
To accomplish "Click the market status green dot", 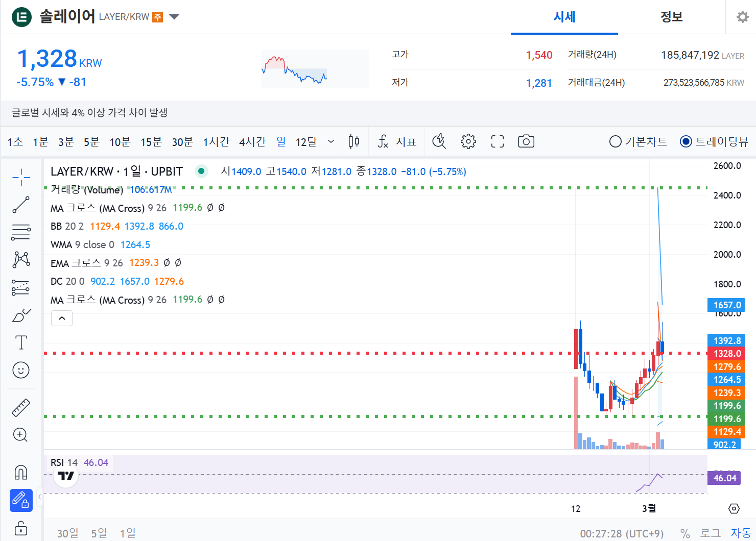I will click(201, 171).
